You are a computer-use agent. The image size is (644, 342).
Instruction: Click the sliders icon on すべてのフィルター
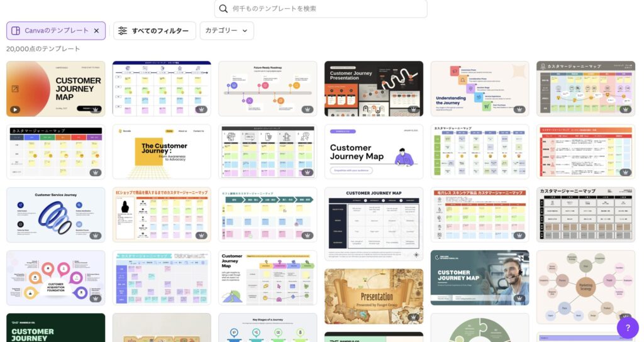[x=123, y=31]
